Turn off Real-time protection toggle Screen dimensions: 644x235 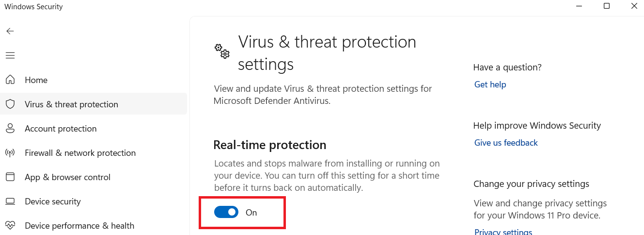(226, 212)
